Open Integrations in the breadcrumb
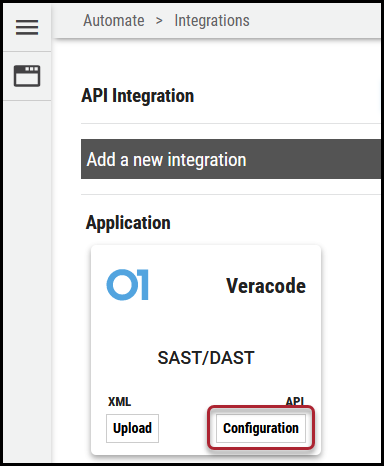Image resolution: width=384 pixels, height=466 pixels. (x=212, y=21)
